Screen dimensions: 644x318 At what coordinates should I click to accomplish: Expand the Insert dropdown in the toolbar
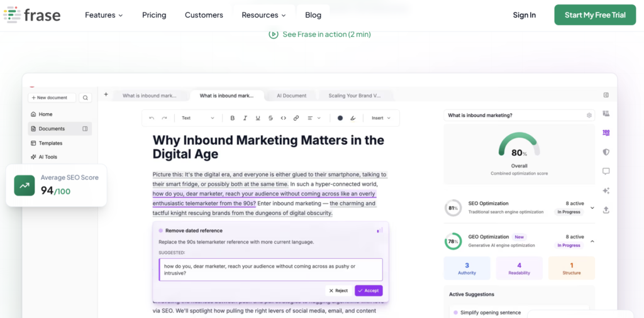click(x=380, y=118)
